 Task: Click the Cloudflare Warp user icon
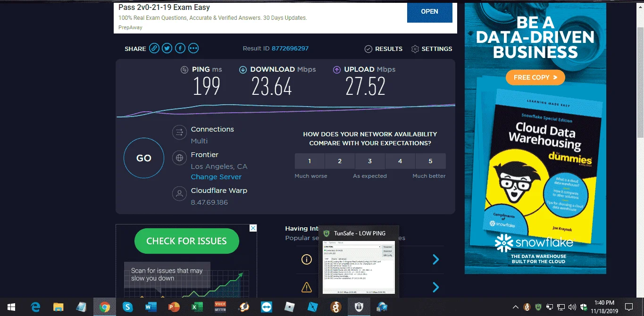179,193
